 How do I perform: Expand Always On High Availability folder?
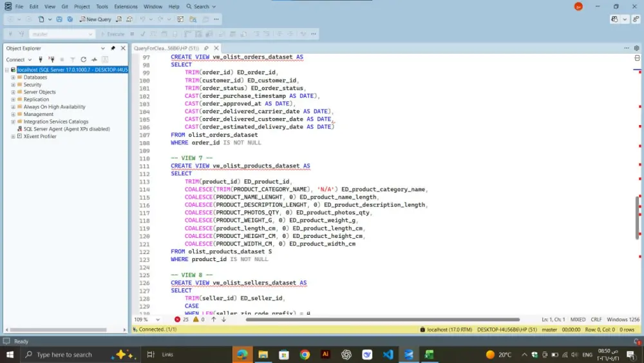tap(13, 107)
